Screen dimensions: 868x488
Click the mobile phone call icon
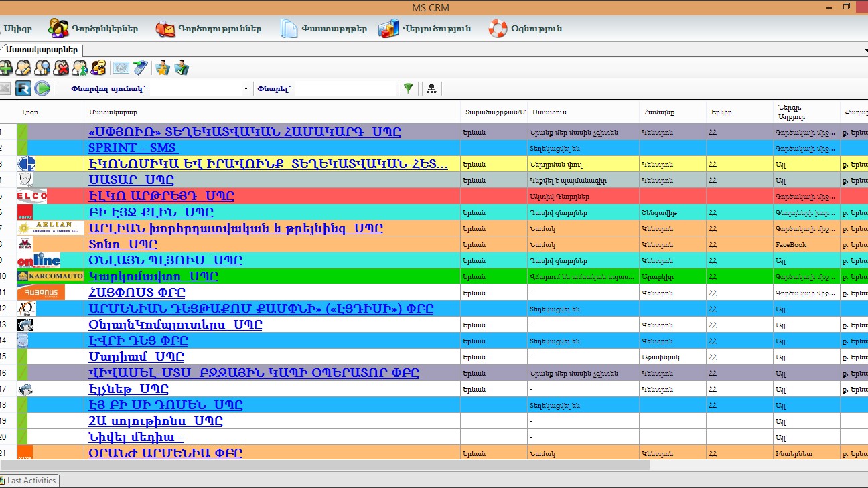pos(139,68)
